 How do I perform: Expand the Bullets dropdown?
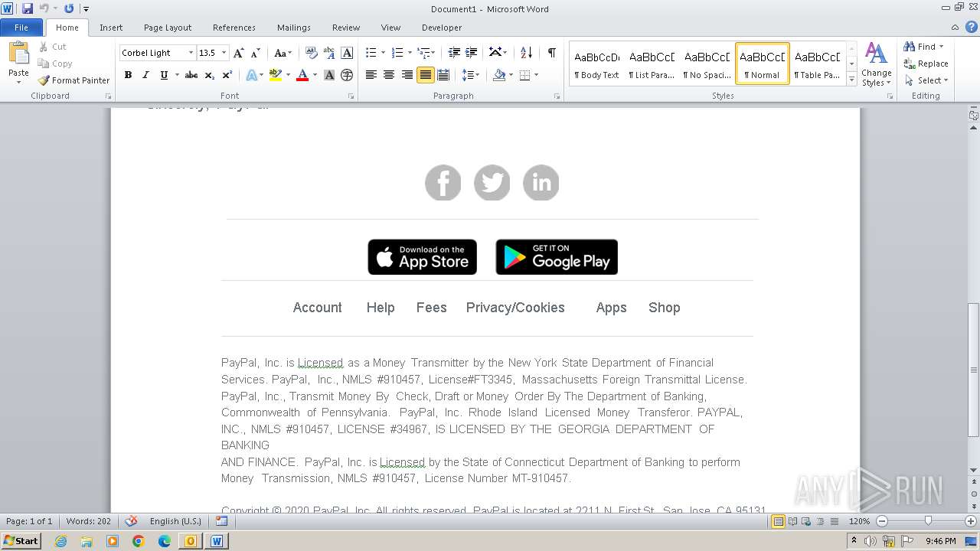384,53
